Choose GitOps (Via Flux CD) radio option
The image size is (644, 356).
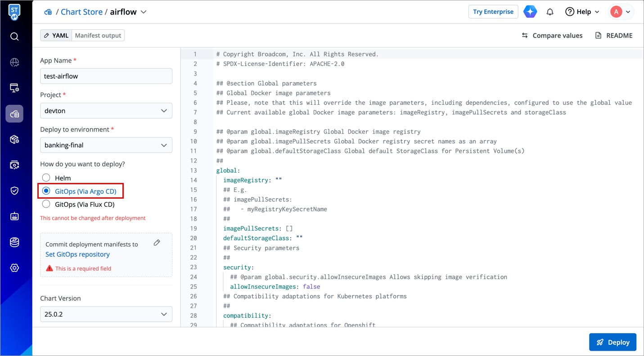pyautogui.click(x=46, y=204)
